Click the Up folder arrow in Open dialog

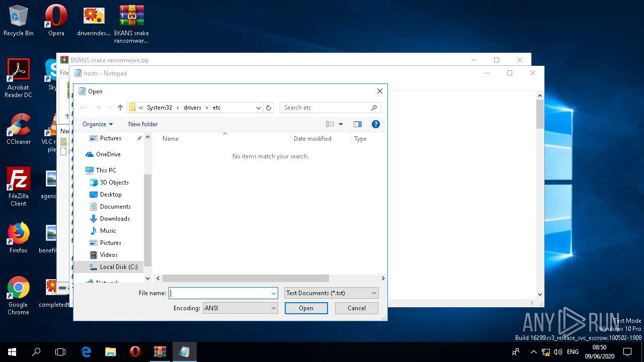120,108
